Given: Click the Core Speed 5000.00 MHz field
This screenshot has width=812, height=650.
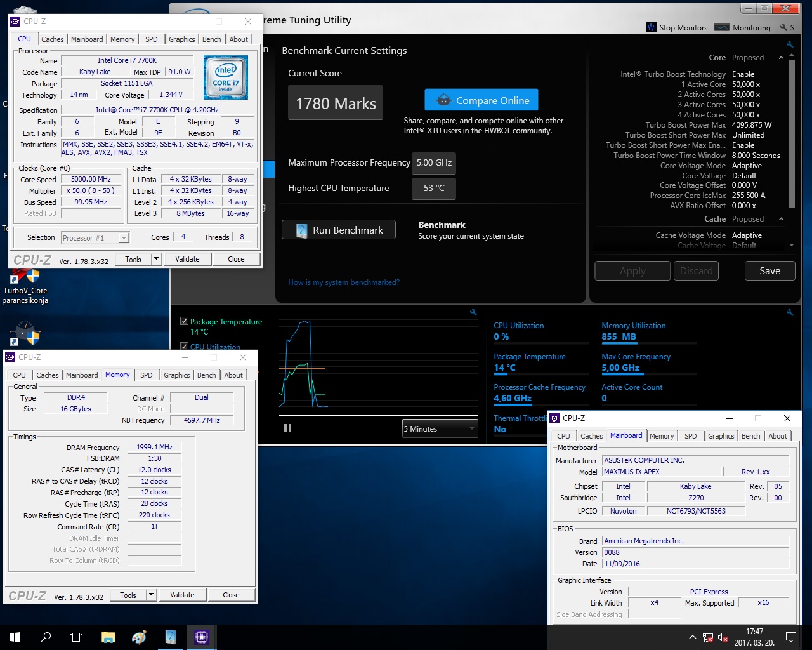Looking at the screenshot, I should [x=91, y=179].
